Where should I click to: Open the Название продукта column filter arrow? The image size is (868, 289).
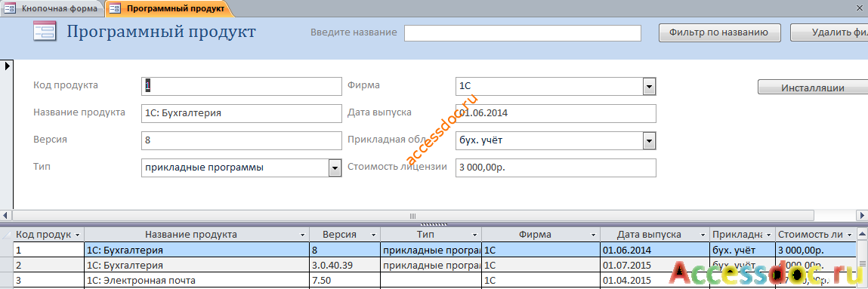pos(302,235)
